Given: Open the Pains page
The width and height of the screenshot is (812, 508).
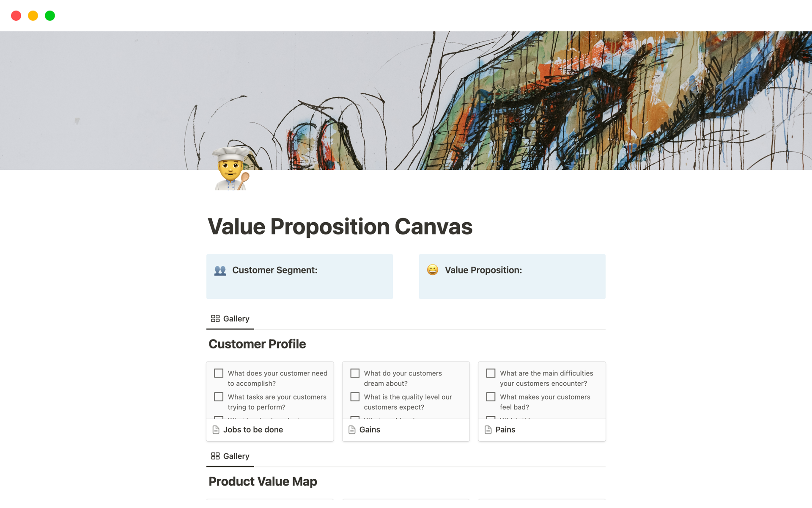Looking at the screenshot, I should (x=505, y=430).
